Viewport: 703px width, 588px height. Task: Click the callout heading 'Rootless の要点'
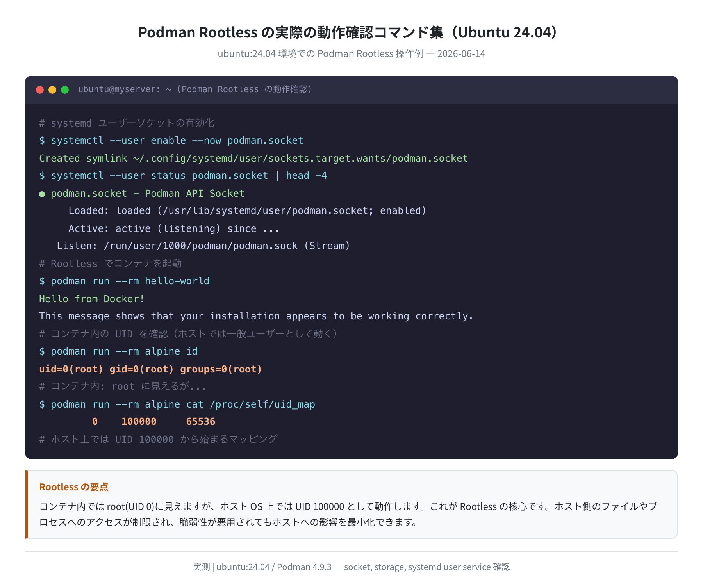click(74, 487)
